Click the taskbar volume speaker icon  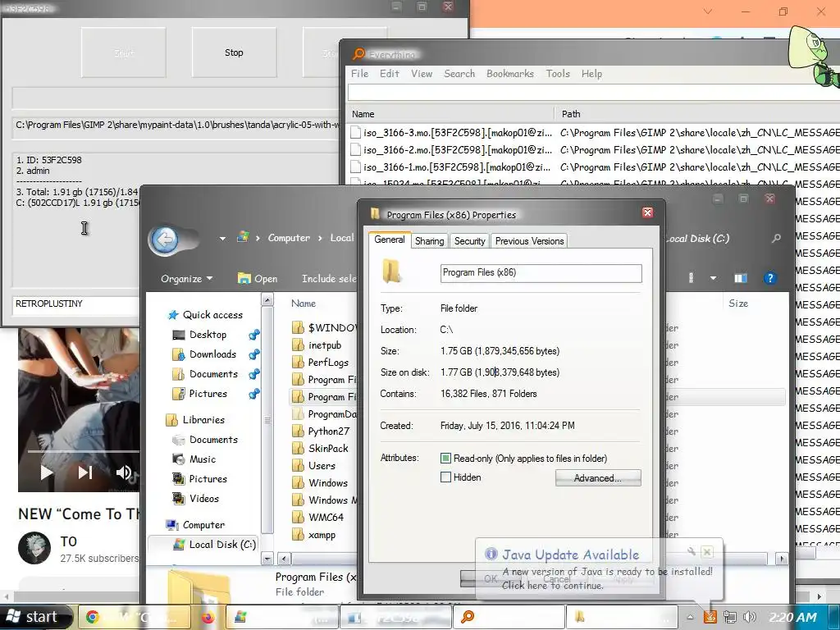[x=750, y=617]
